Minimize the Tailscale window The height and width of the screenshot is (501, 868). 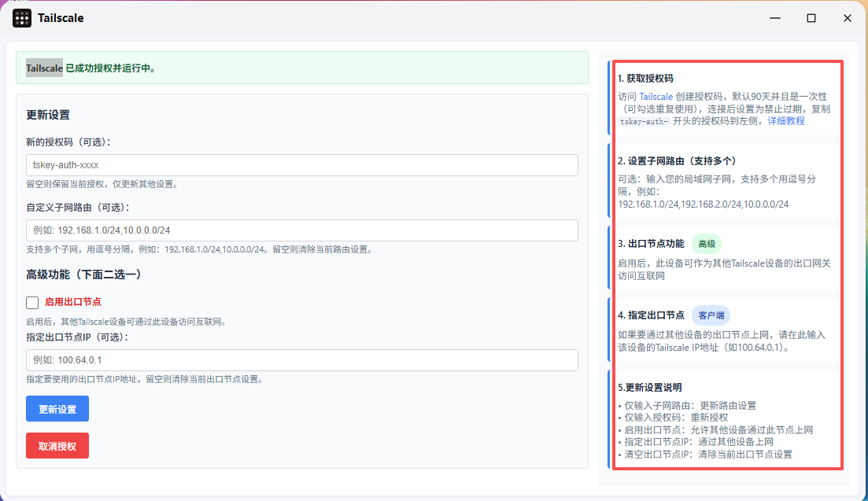pos(775,18)
